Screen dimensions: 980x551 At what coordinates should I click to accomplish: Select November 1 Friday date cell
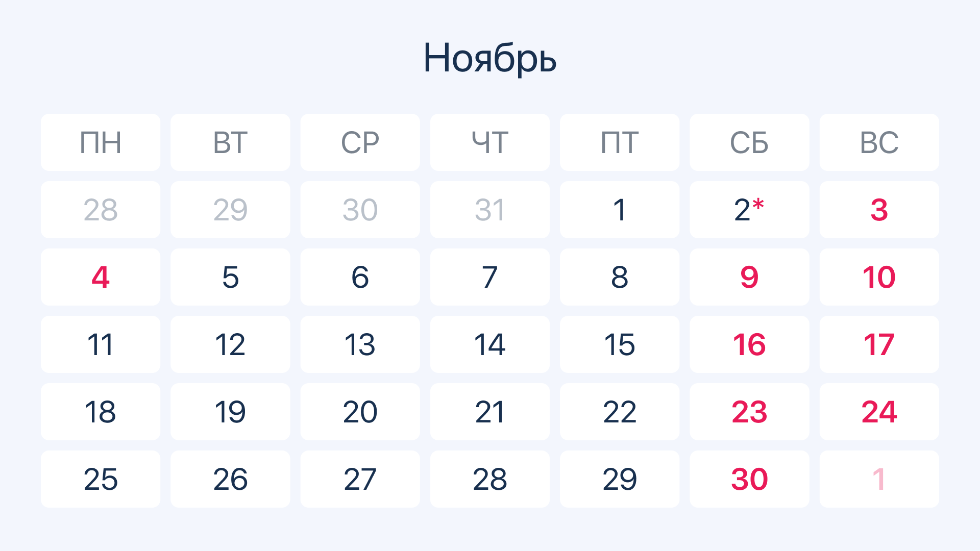click(x=619, y=210)
